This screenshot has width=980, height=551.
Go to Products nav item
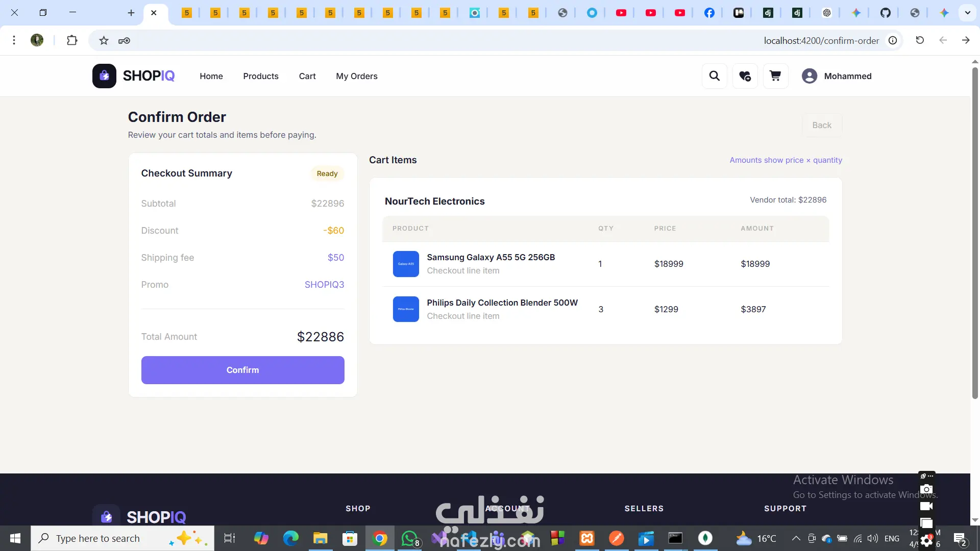[x=260, y=76]
